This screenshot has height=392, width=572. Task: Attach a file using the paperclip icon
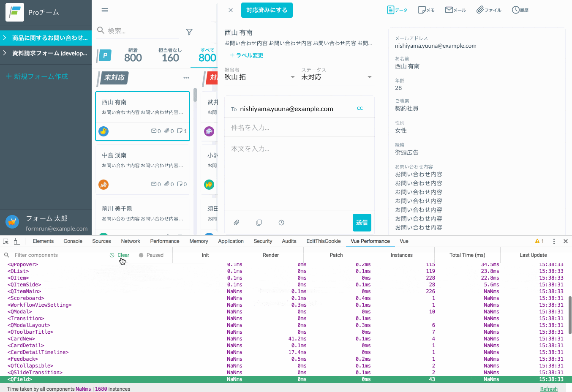point(237,222)
